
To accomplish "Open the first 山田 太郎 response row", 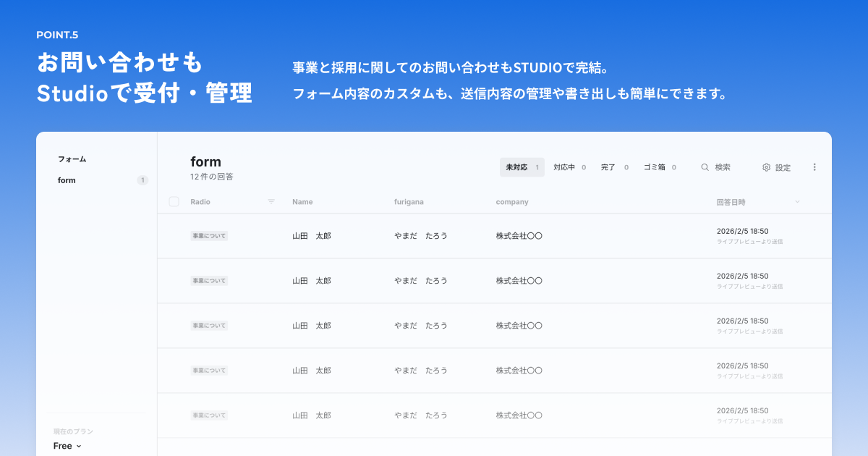I will [x=312, y=235].
